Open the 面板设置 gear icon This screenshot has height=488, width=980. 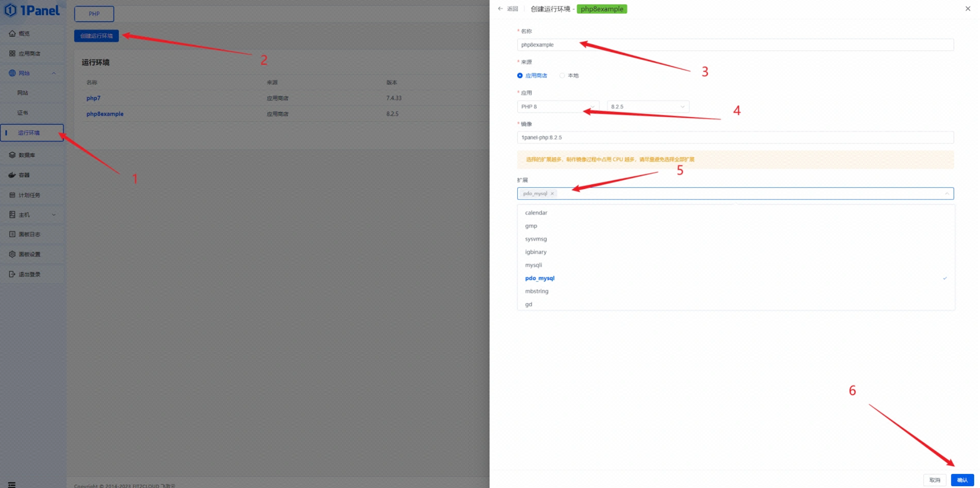pyautogui.click(x=12, y=254)
